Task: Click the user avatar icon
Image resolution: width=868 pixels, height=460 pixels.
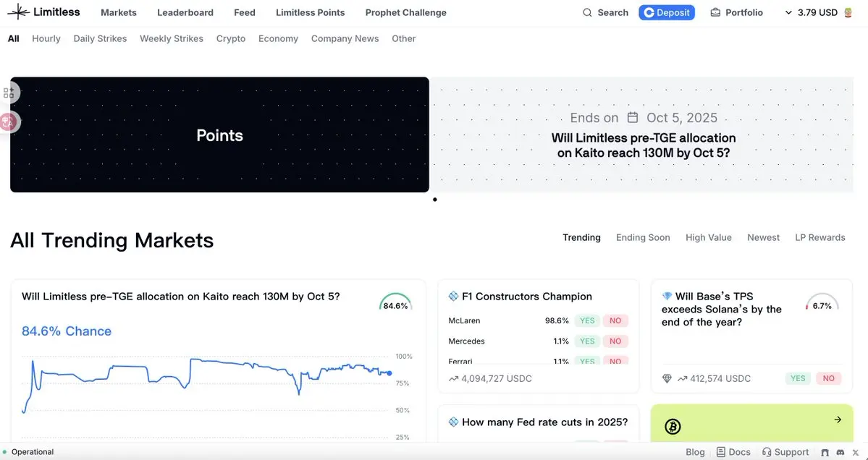Action: click(848, 12)
